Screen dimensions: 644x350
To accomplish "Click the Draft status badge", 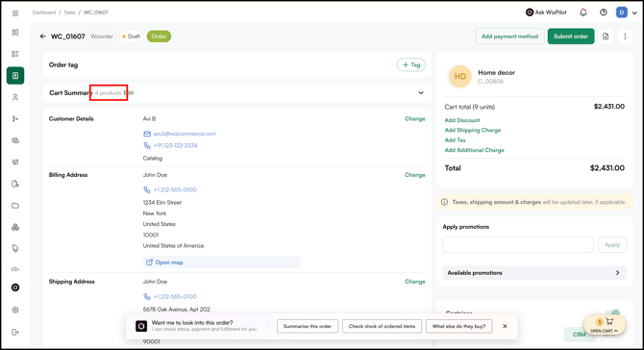I will (x=131, y=37).
